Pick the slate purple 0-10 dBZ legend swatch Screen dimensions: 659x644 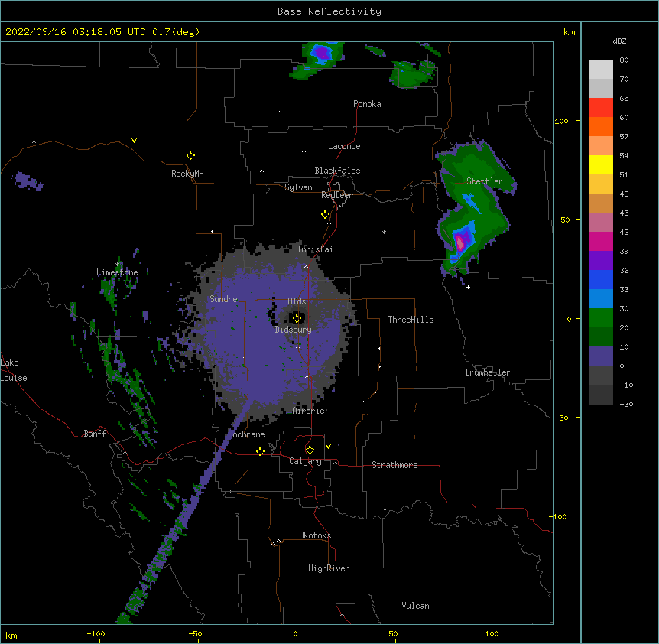click(x=601, y=356)
